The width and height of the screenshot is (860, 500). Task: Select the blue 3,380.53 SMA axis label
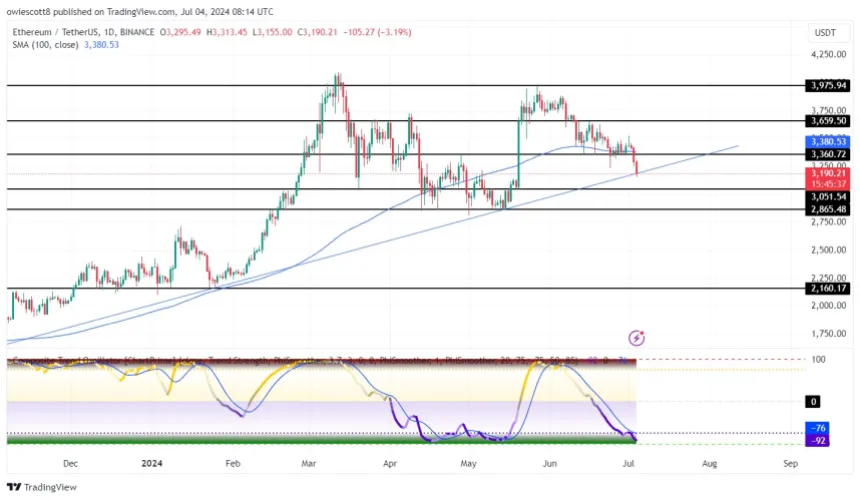pyautogui.click(x=829, y=142)
